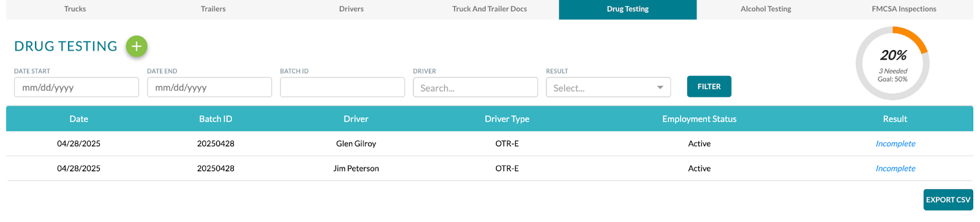Image resolution: width=980 pixels, height=222 pixels.
Task: Apply filters with the FILTER button
Action: (709, 87)
